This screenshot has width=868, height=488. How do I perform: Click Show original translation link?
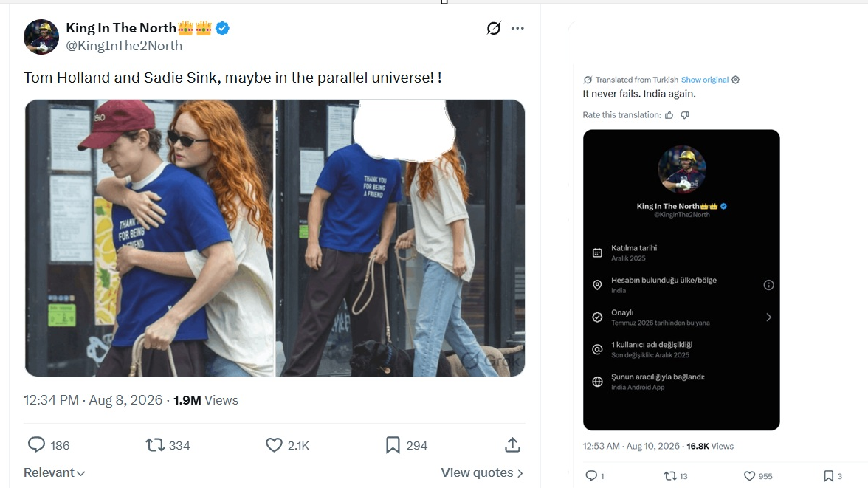(705, 80)
